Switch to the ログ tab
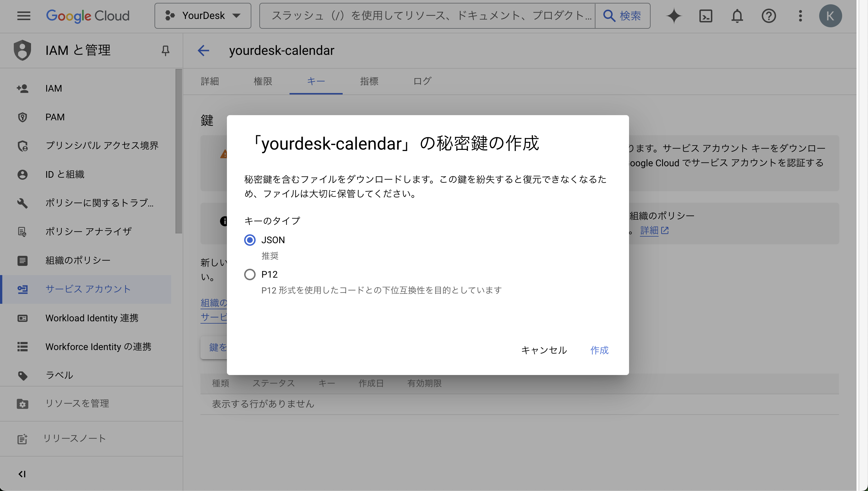This screenshot has height=491, width=868. pos(422,81)
